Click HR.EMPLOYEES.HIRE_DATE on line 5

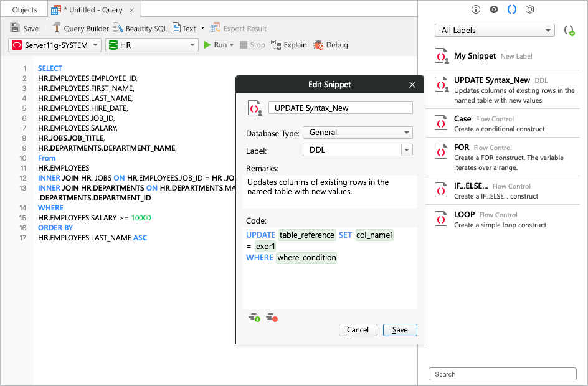click(83, 108)
